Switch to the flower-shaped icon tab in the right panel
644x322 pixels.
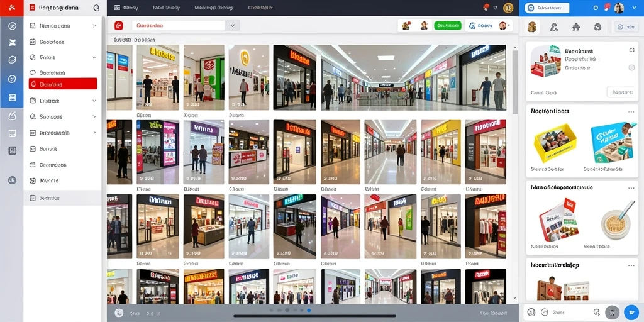pyautogui.click(x=597, y=27)
